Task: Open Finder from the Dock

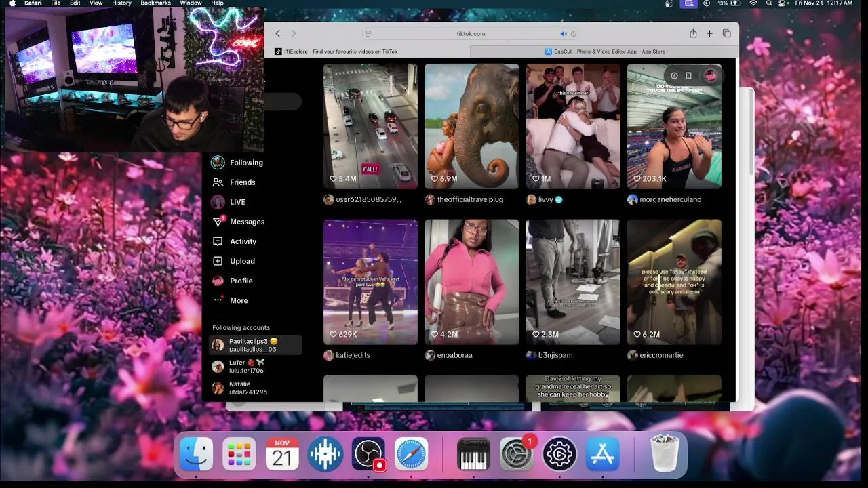Action: (196, 453)
